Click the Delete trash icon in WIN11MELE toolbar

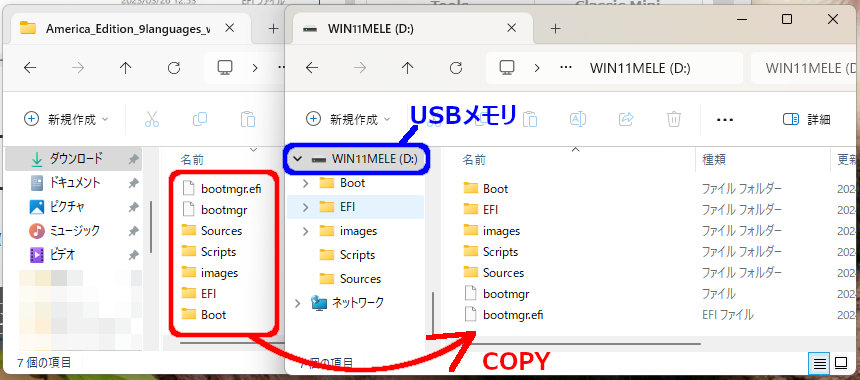(x=674, y=119)
